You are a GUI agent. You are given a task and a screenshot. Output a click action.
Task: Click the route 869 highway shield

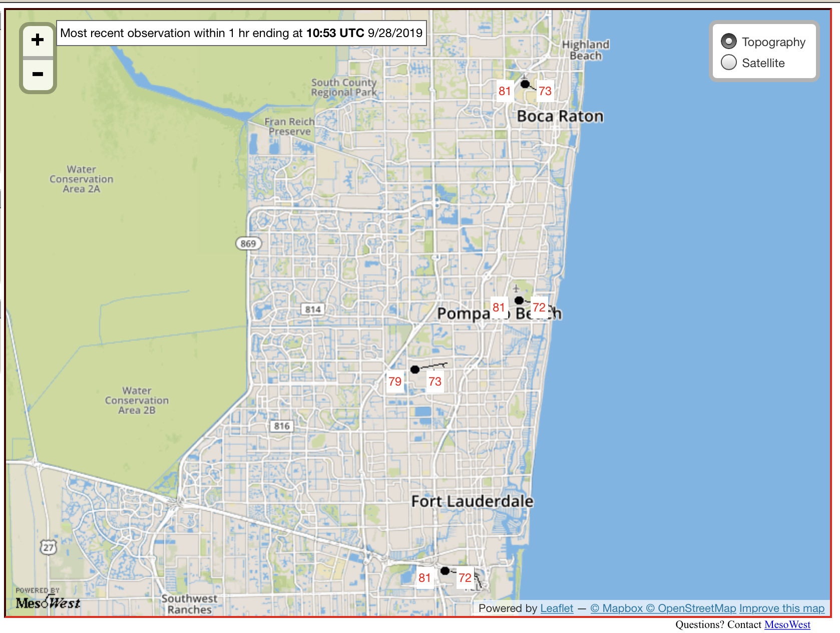[x=248, y=244]
